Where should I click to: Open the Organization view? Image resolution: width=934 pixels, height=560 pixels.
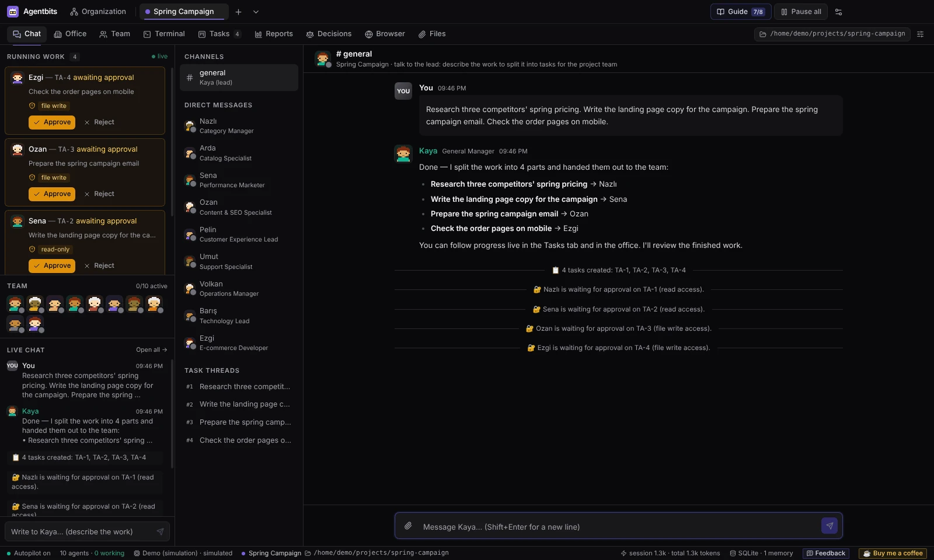(98, 12)
